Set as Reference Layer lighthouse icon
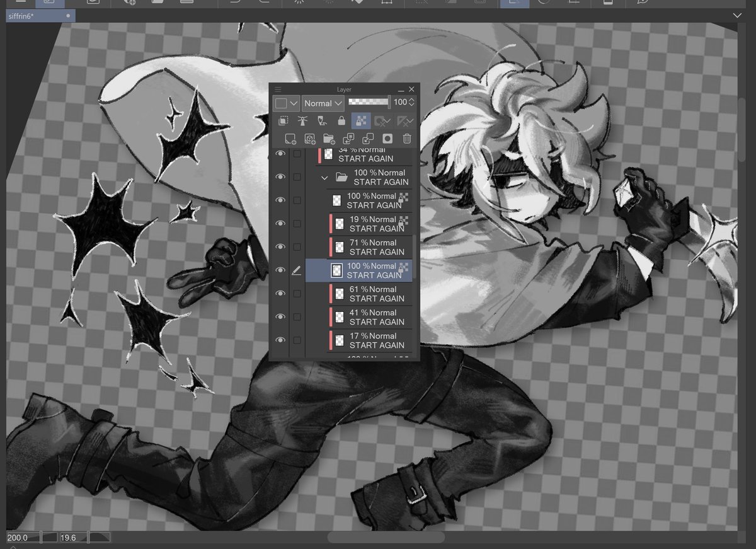The width and height of the screenshot is (756, 549). pos(302,121)
